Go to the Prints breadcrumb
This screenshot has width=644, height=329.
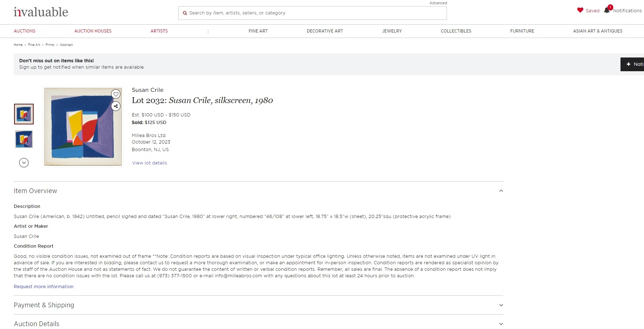(50, 45)
